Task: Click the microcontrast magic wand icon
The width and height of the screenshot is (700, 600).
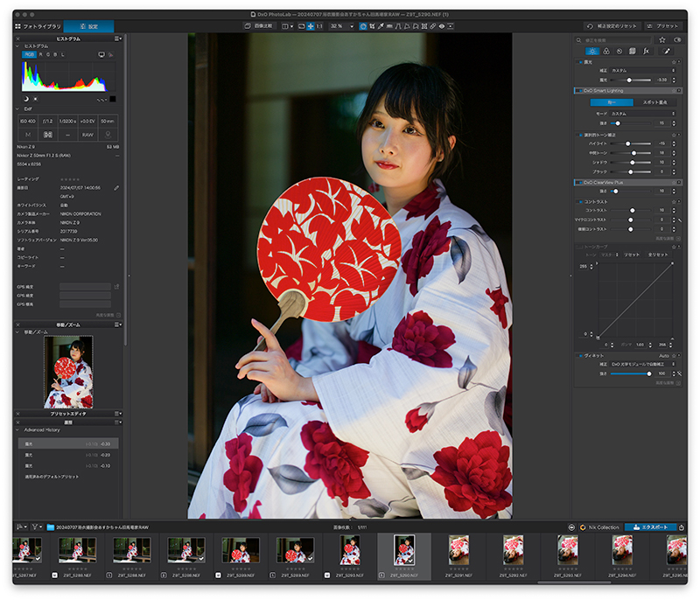Action: click(x=680, y=220)
